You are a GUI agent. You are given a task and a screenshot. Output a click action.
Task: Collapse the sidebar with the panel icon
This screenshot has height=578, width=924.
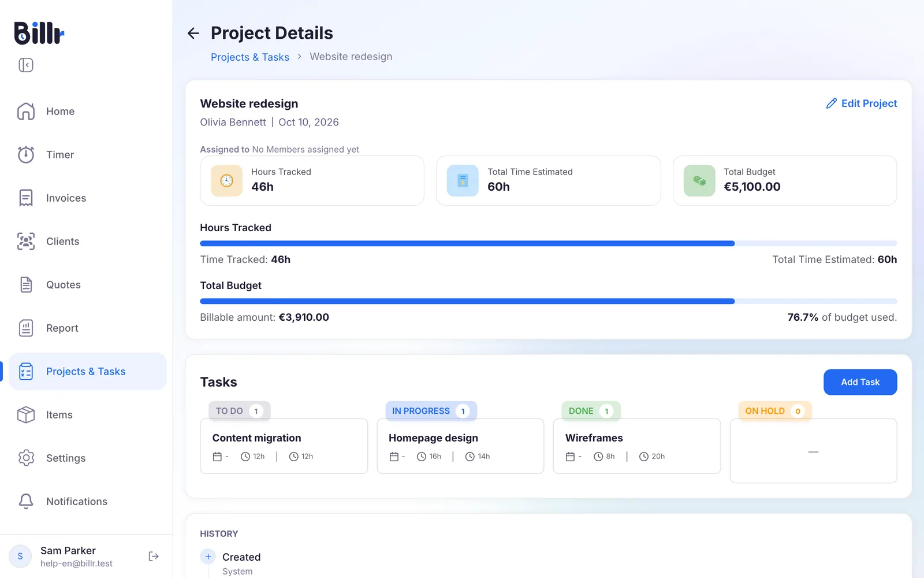tap(26, 65)
